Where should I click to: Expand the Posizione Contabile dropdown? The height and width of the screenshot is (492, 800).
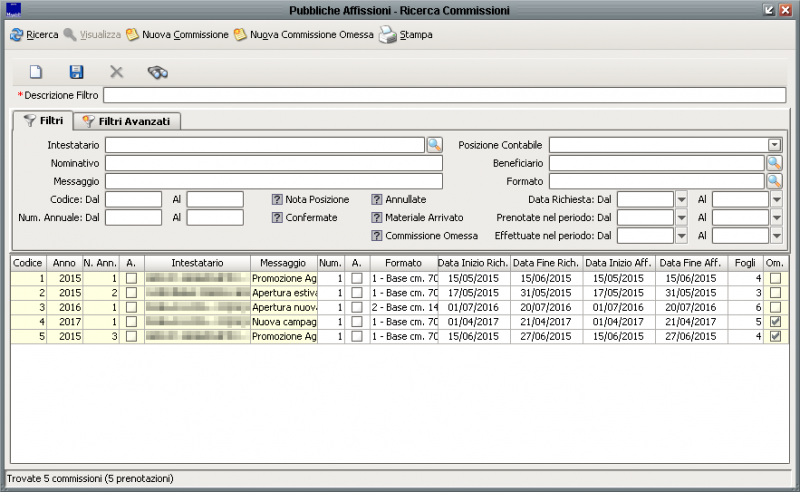pos(774,145)
